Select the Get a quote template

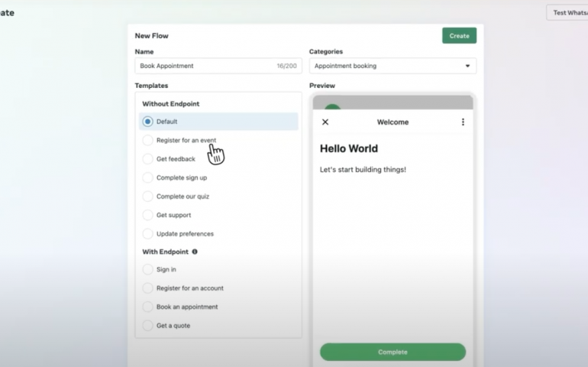(x=148, y=326)
